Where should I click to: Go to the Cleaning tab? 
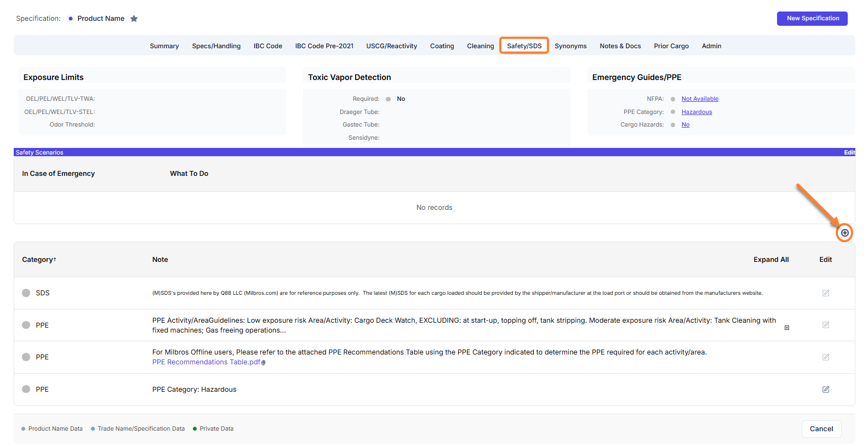(x=481, y=46)
